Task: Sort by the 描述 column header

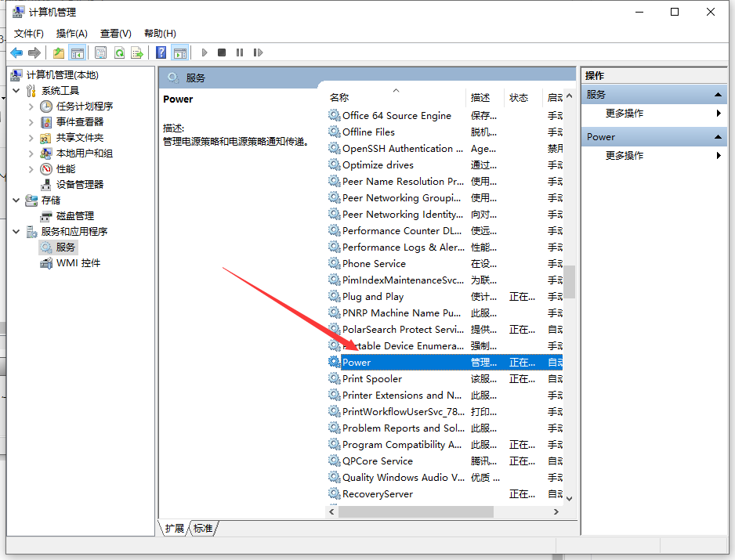Action: 485,97
